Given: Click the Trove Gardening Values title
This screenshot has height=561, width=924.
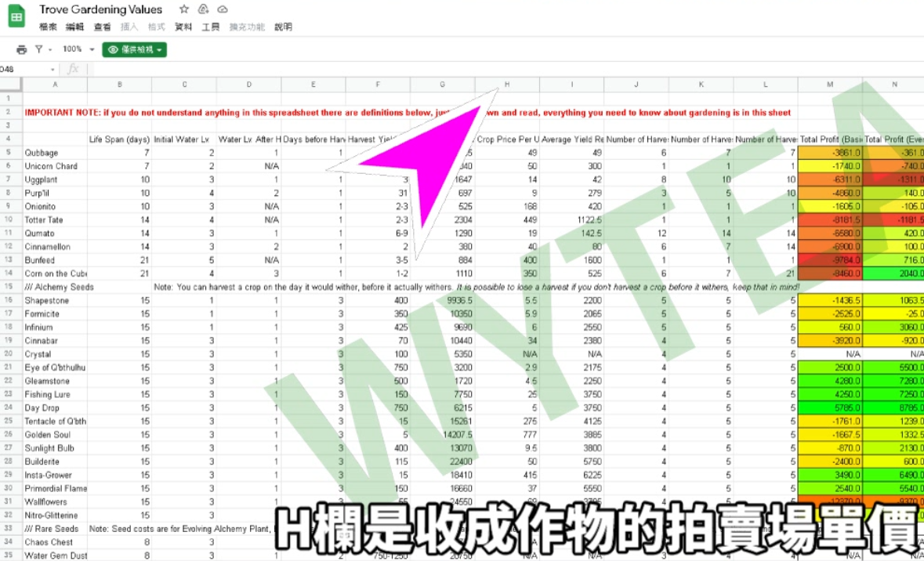Looking at the screenshot, I should click(100, 9).
